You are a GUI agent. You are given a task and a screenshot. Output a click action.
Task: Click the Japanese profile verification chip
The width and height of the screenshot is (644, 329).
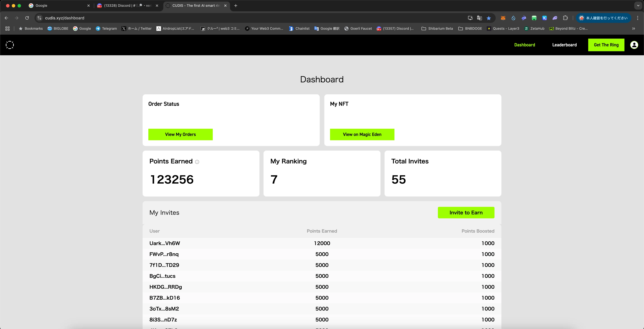(604, 18)
